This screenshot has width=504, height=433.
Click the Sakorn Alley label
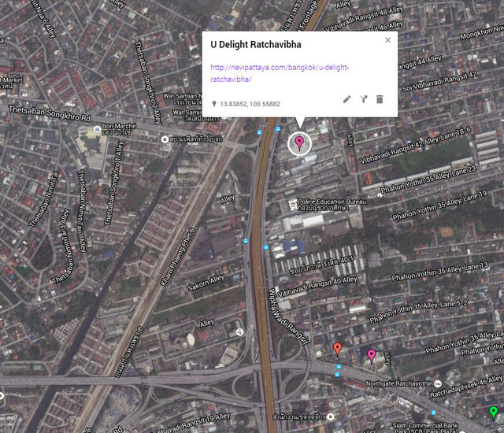pos(206,283)
